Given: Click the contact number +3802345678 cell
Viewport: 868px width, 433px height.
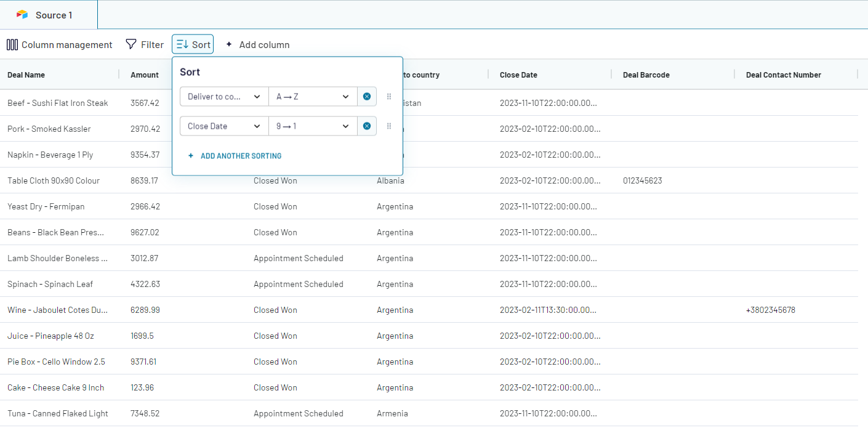Looking at the screenshot, I should (x=770, y=310).
